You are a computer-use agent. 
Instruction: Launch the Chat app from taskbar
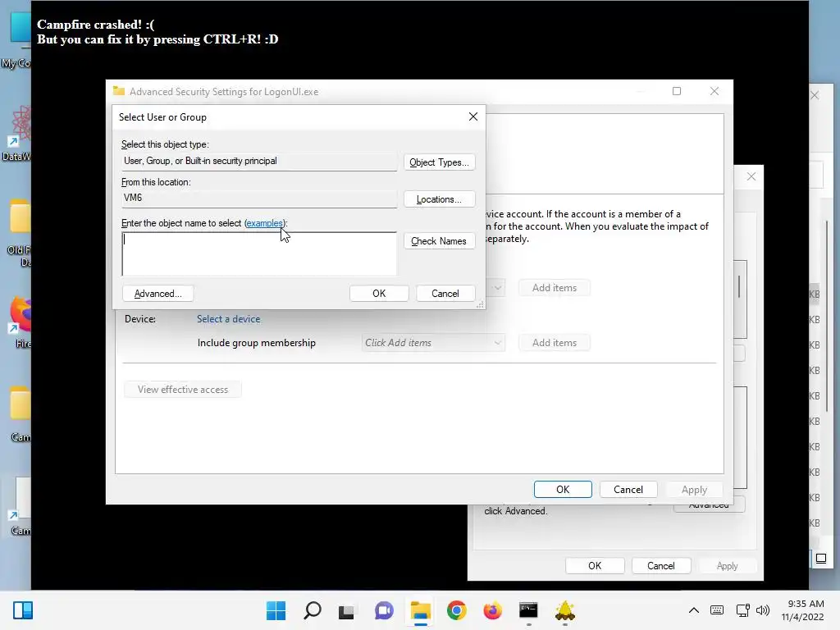point(384,610)
